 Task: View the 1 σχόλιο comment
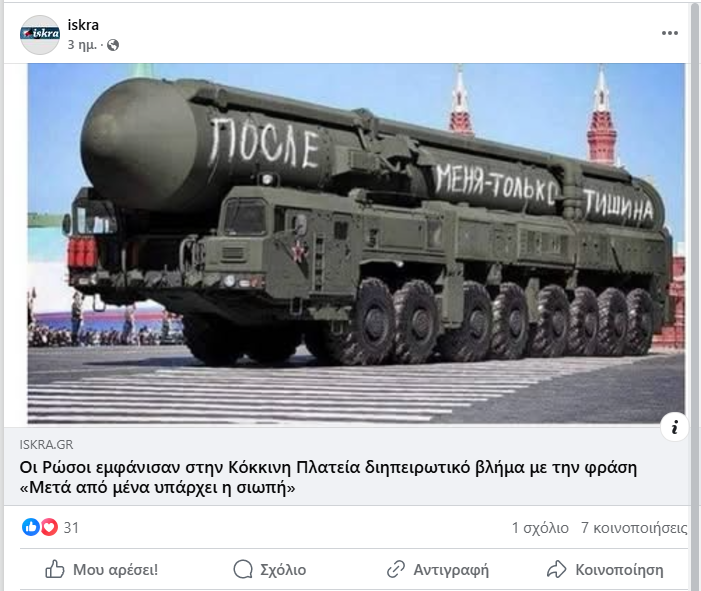(x=540, y=528)
